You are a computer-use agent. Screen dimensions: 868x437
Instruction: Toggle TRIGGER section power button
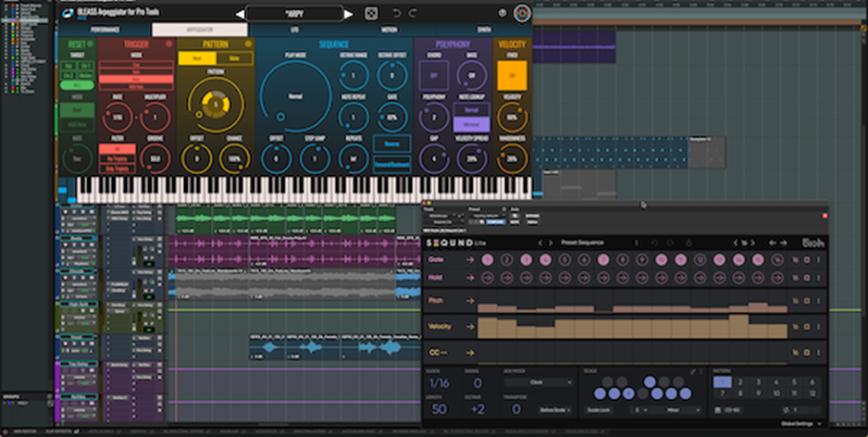pos(168,44)
